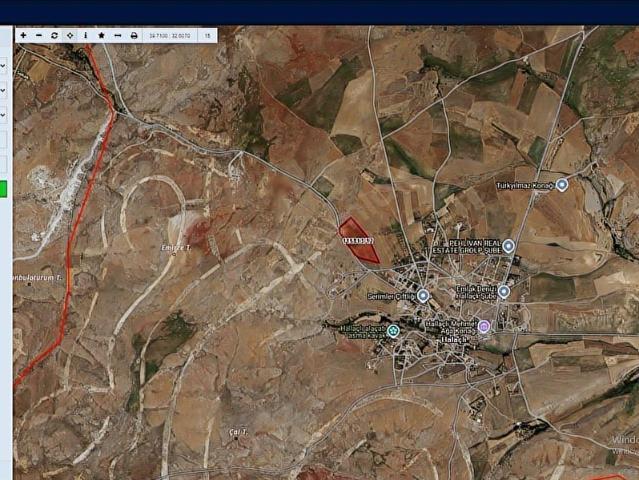Click the Türkyılmaz Konağı map pin

(x=562, y=185)
